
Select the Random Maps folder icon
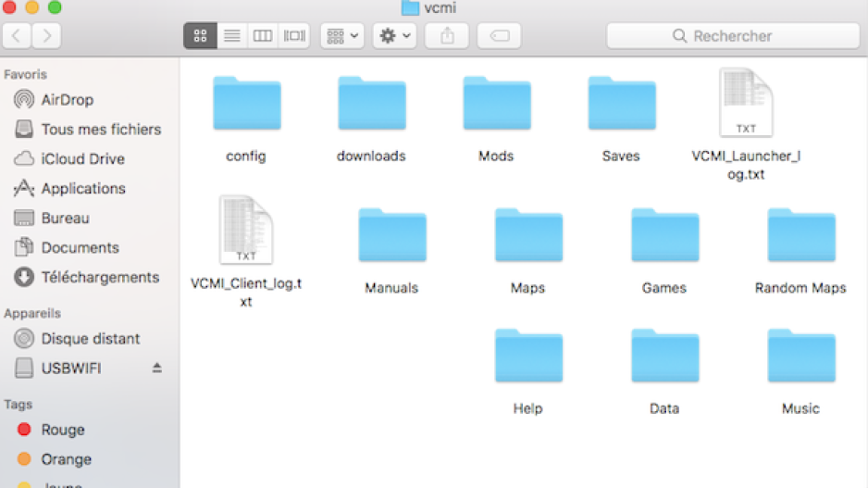(x=801, y=235)
